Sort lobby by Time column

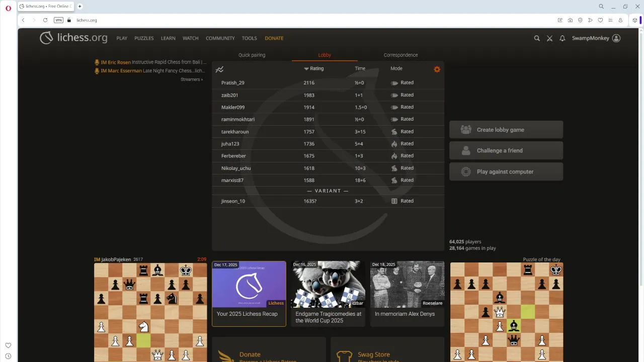[x=360, y=68]
